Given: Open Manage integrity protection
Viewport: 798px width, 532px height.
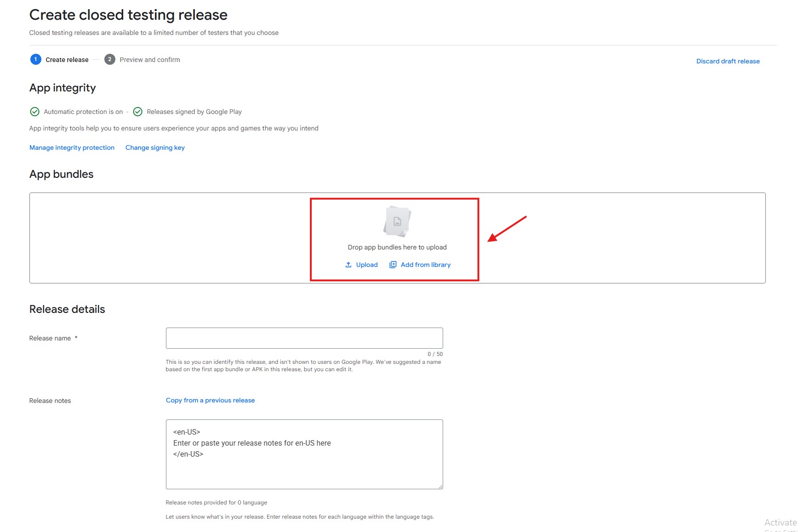Looking at the screenshot, I should tap(72, 147).
